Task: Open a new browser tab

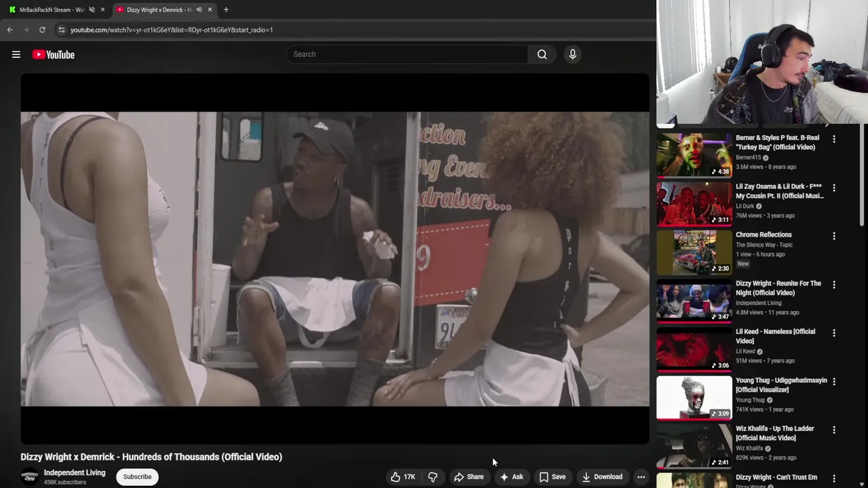Action: [226, 9]
